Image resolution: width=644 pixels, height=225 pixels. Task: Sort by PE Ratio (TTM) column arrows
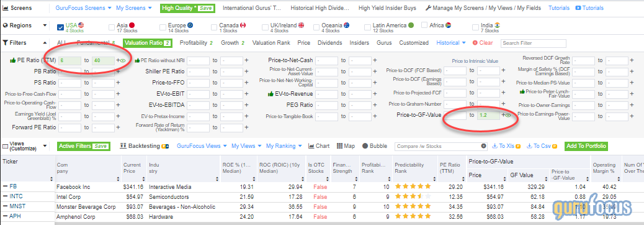pyautogui.click(x=464, y=179)
